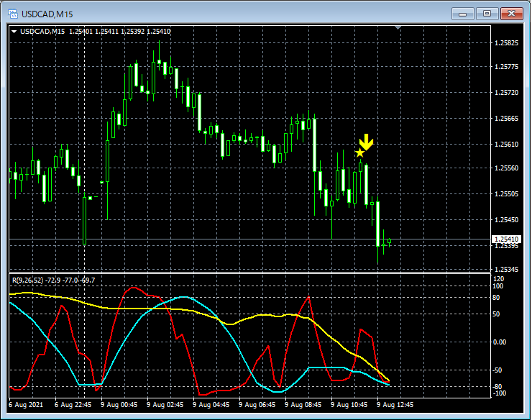Screen dimensions: 532x420
Task: Click the 1.25505 price scale label
Action: coord(506,194)
